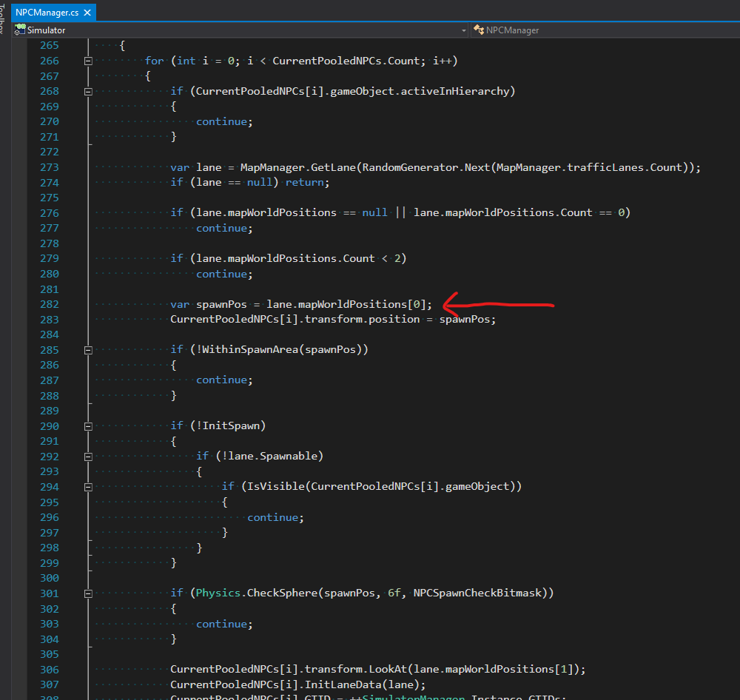Image resolution: width=740 pixels, height=700 pixels.
Task: Click 'Physics' on line 301
Action: click(218, 593)
